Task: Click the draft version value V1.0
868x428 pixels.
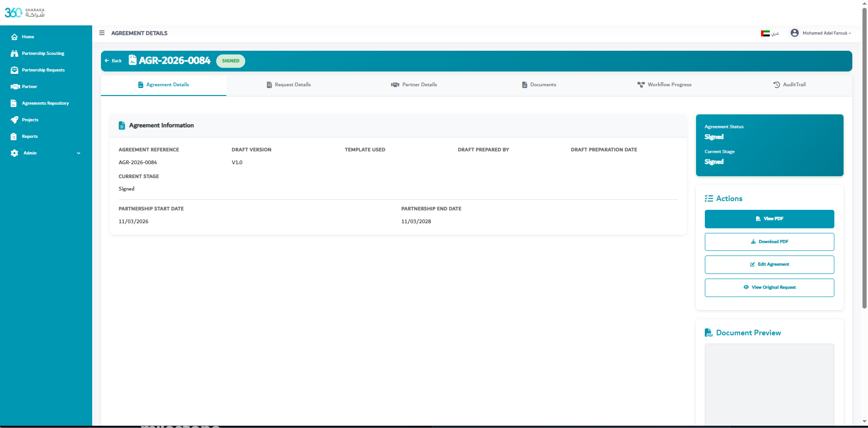Action: pyautogui.click(x=237, y=162)
